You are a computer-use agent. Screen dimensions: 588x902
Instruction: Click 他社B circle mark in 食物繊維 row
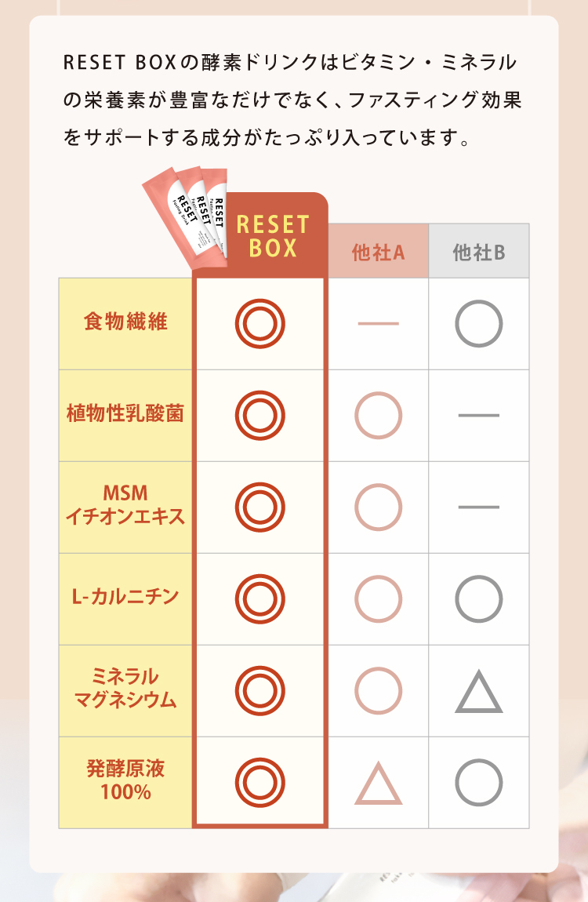pos(479,323)
